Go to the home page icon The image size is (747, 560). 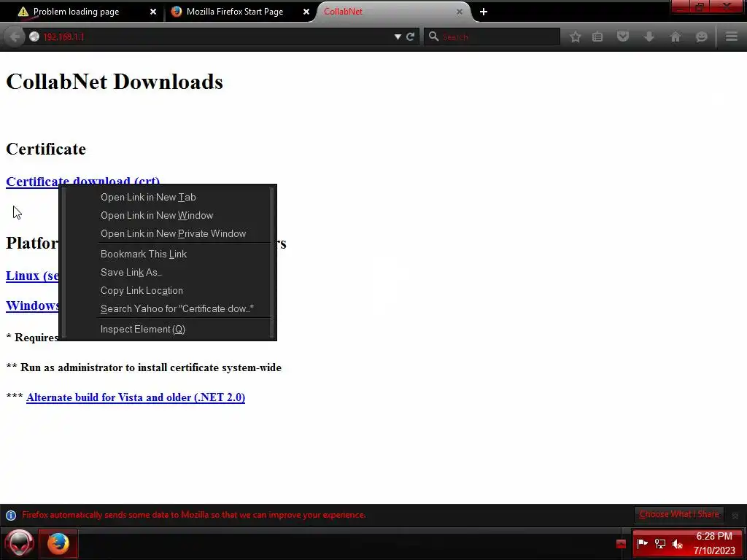676,36
